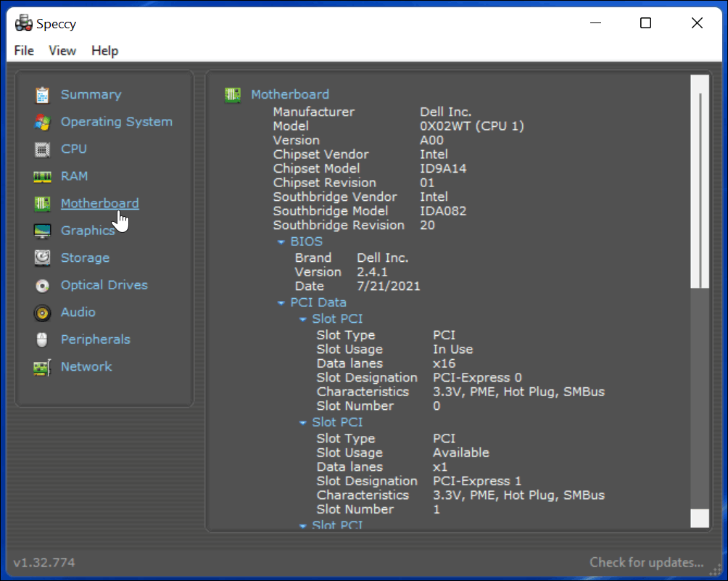Click the Southbridge Model value IDA082
The width and height of the screenshot is (728, 581).
443,211
